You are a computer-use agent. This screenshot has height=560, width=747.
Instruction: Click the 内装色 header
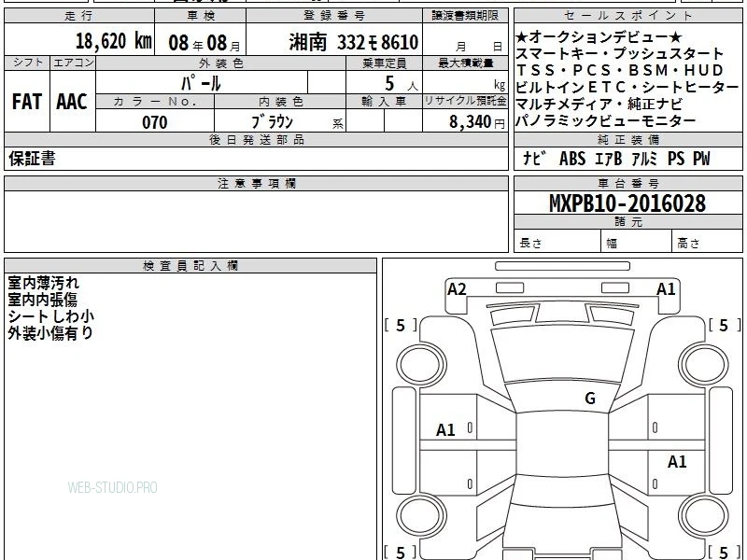280,102
